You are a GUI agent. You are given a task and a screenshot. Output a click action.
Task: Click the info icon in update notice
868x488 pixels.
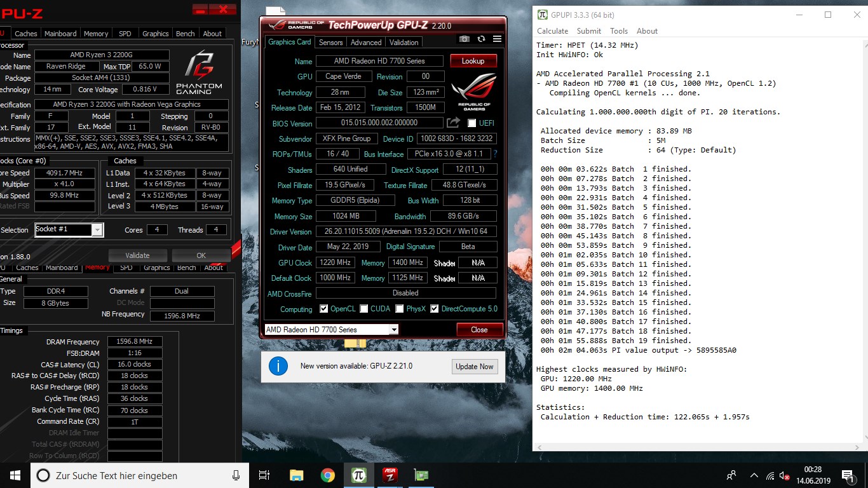[278, 366]
